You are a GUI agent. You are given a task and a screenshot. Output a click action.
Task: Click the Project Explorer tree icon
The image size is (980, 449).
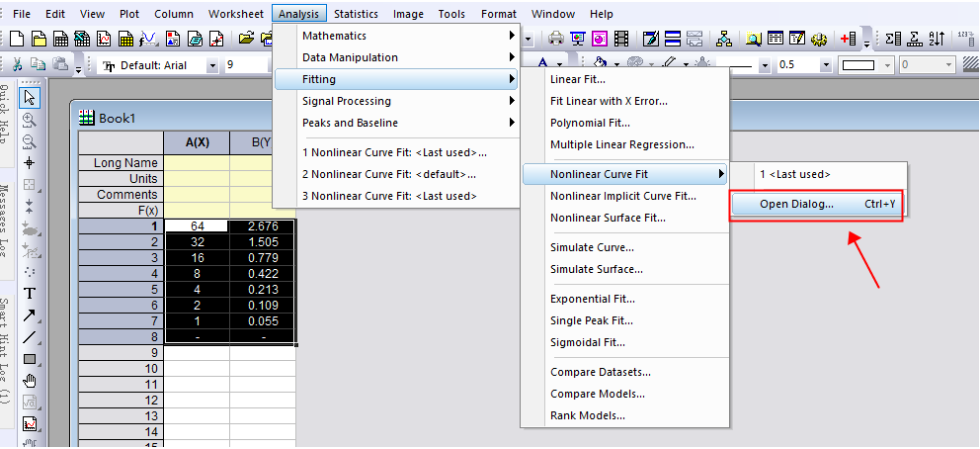tap(724, 39)
